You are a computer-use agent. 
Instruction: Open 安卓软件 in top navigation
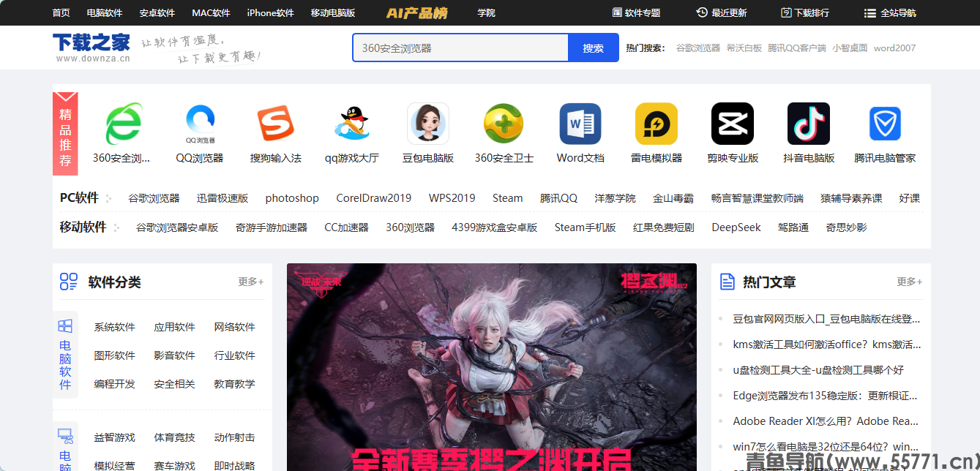pyautogui.click(x=157, y=12)
